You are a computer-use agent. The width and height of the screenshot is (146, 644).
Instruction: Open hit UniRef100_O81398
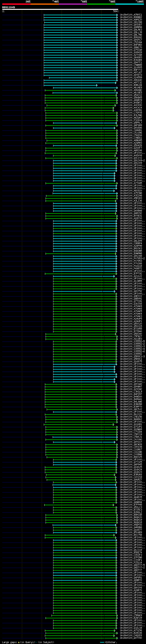pos(131,22)
